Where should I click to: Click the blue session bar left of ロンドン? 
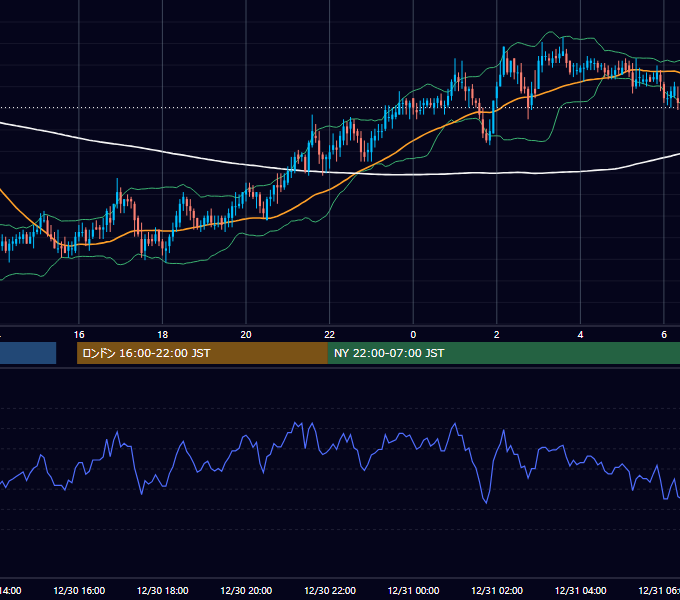tap(28, 353)
